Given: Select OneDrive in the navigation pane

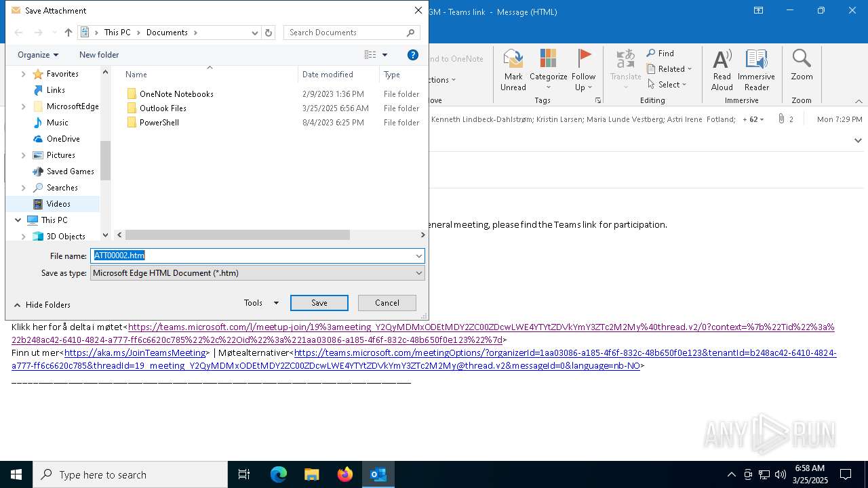Looking at the screenshot, I should pyautogui.click(x=63, y=139).
